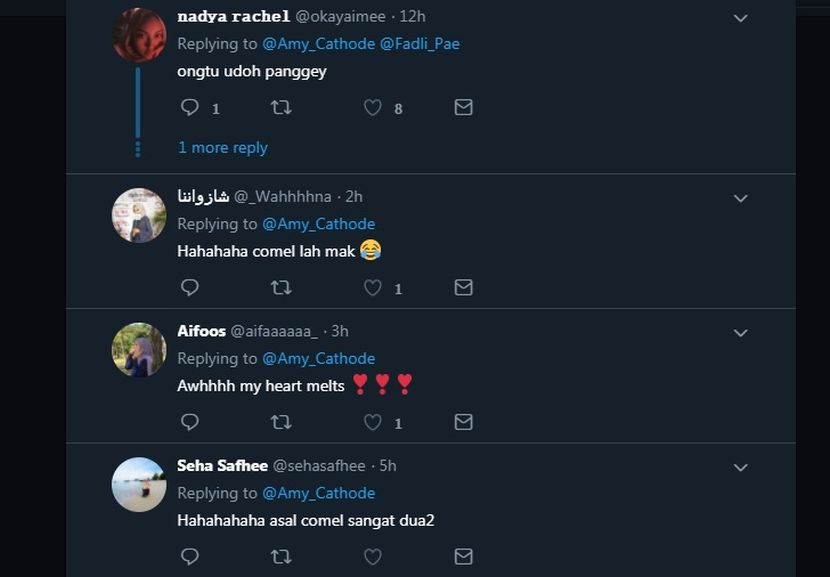Show the '1 more reply' thread
The image size is (830, 577).
[223, 147]
